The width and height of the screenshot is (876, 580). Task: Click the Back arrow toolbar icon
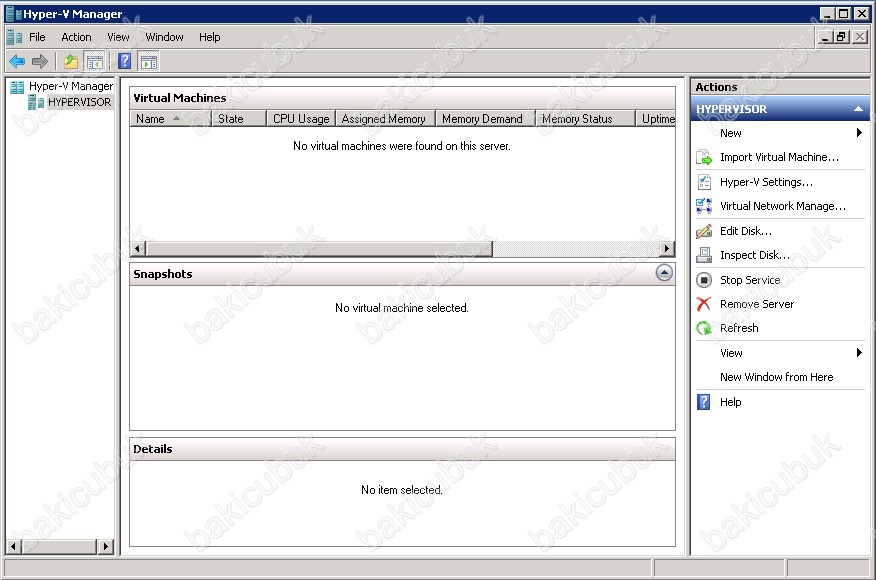(17, 61)
